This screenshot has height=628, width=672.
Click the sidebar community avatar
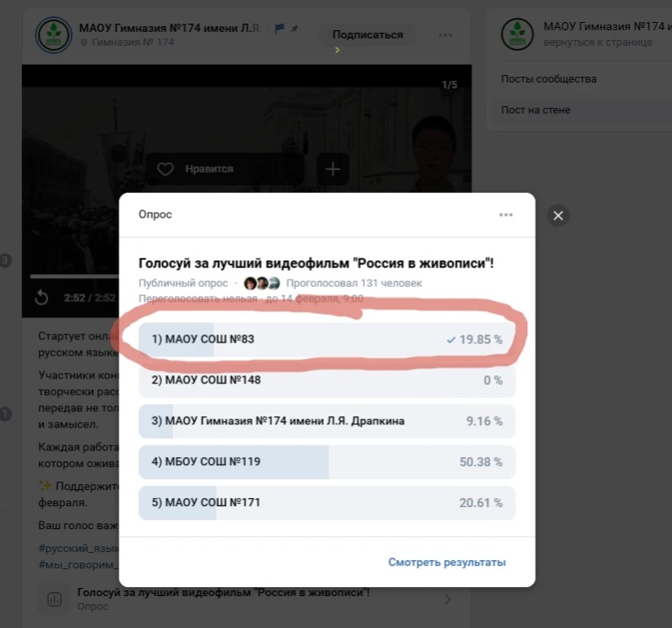point(517,34)
